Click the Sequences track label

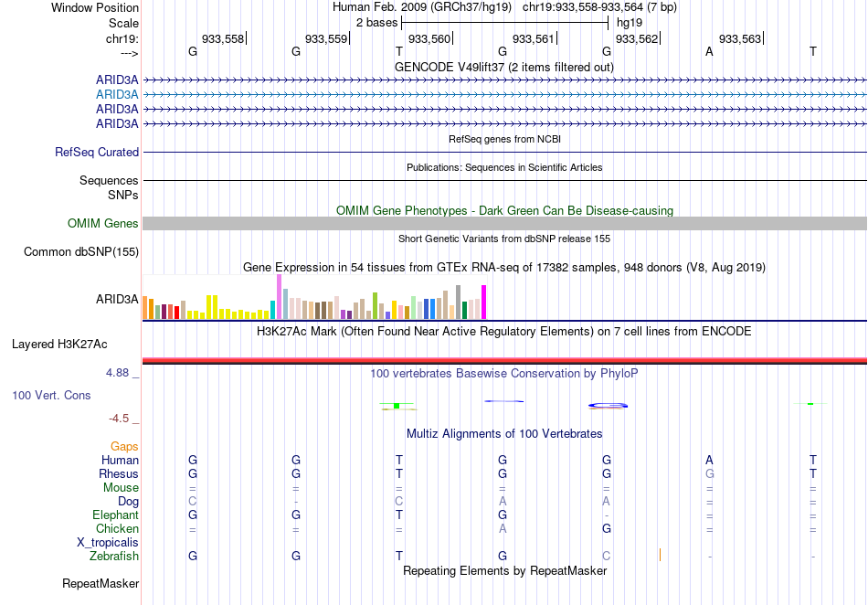109,180
